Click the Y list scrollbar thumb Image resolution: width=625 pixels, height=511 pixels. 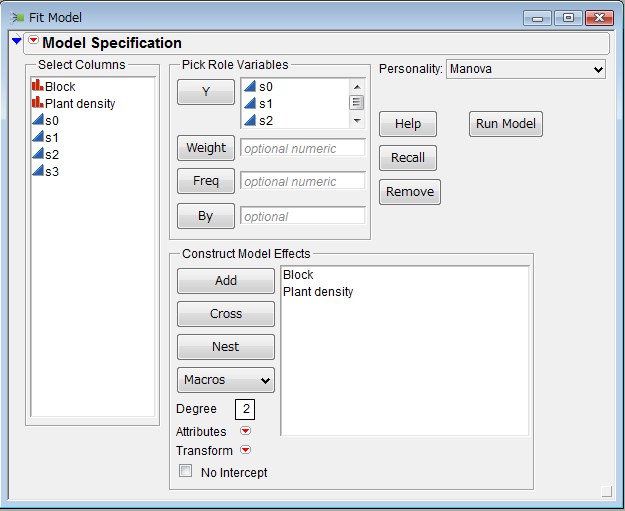pyautogui.click(x=356, y=102)
